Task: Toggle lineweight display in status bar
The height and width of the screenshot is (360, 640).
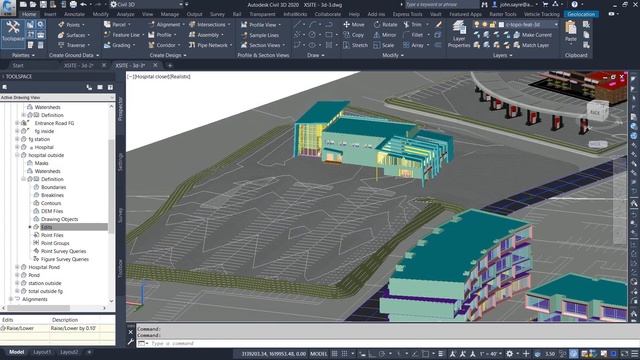Action: 440,354
